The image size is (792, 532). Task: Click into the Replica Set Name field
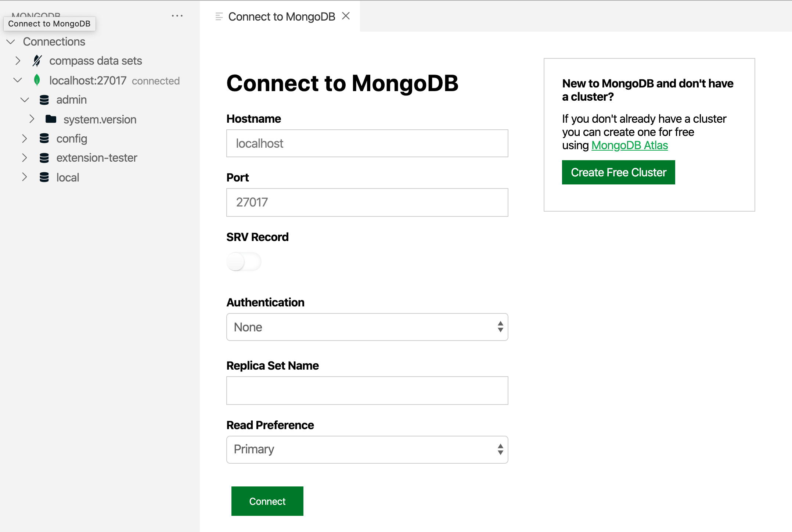(x=367, y=391)
